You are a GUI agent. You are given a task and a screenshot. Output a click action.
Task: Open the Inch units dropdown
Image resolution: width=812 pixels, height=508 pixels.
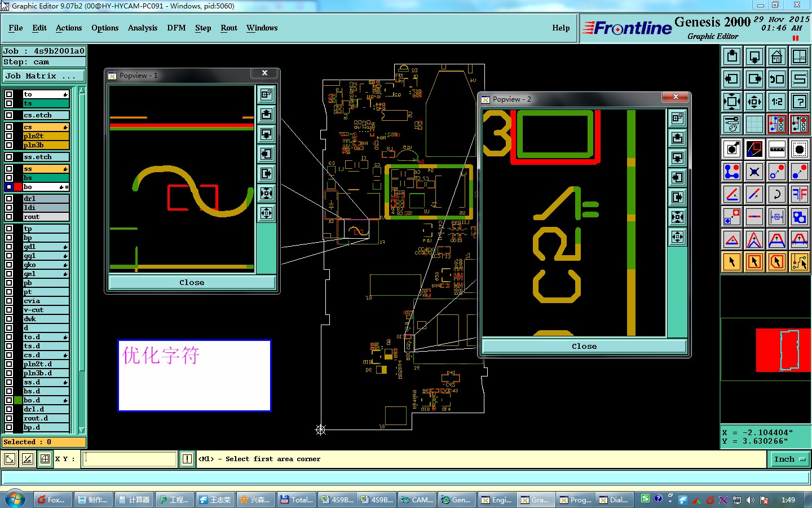[x=789, y=459]
